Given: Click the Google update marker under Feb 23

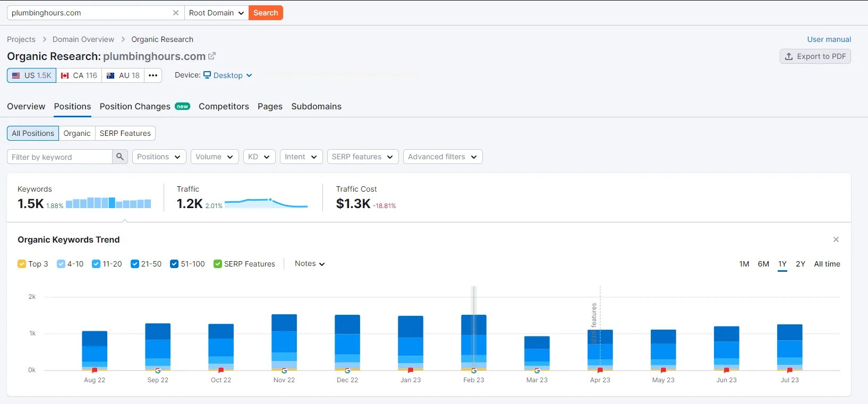Looking at the screenshot, I should [x=474, y=371].
